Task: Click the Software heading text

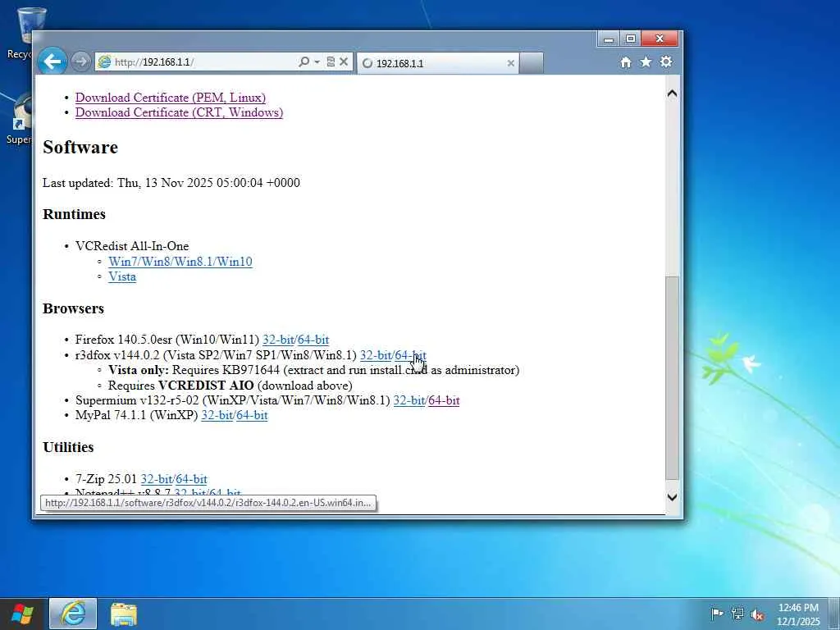Action: 80,147
